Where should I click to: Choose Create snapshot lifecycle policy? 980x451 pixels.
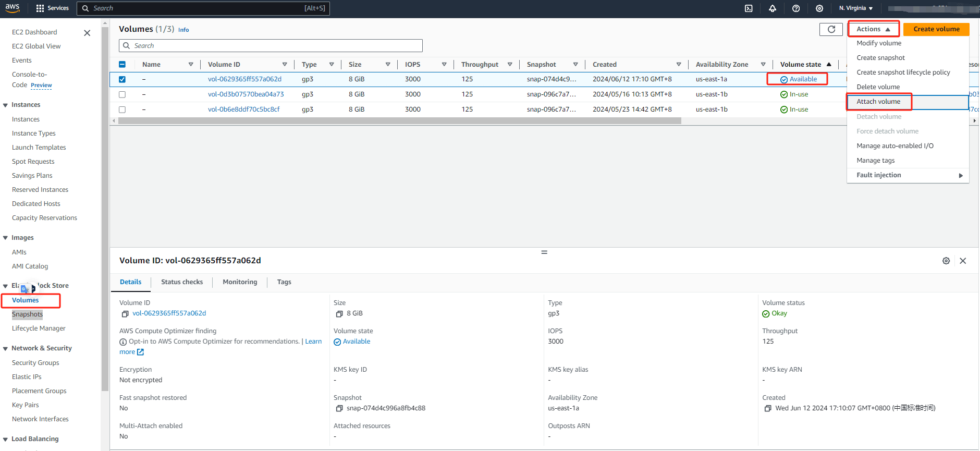(x=908, y=72)
